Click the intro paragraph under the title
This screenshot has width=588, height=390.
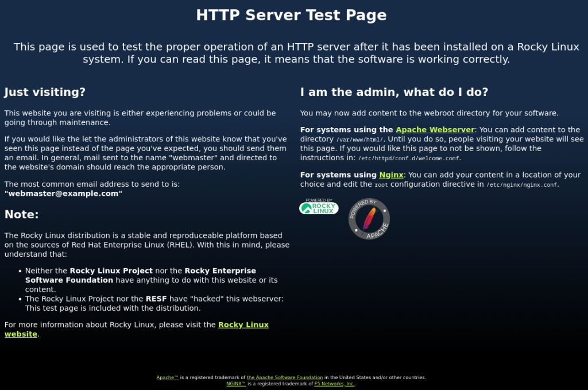pyautogui.click(x=296, y=53)
